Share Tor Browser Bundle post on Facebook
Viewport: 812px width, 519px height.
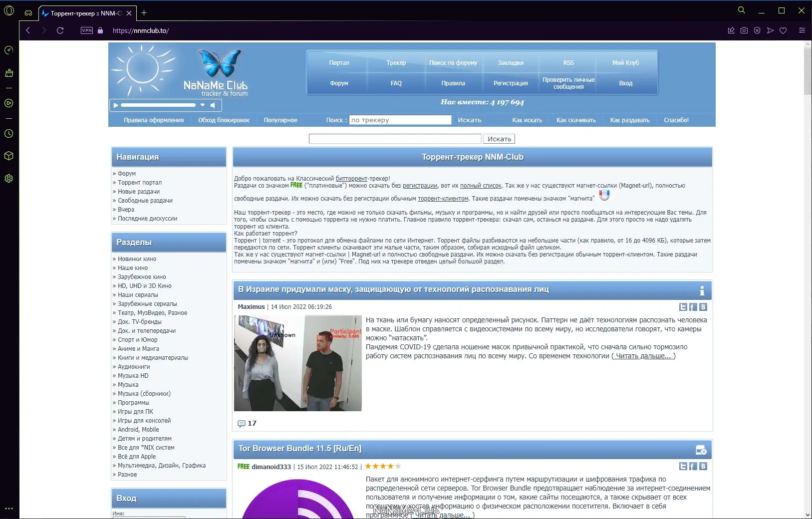tap(693, 466)
